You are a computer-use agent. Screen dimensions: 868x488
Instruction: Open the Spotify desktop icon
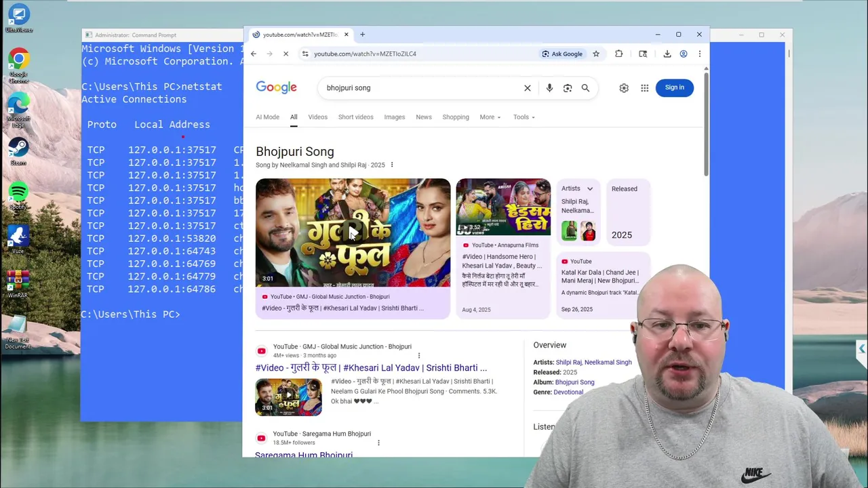(18, 196)
